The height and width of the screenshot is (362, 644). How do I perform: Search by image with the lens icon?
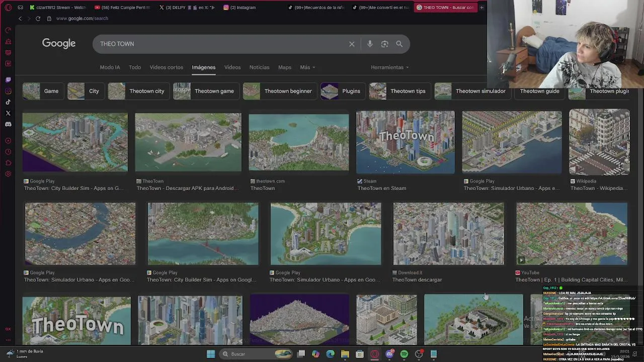[384, 44]
